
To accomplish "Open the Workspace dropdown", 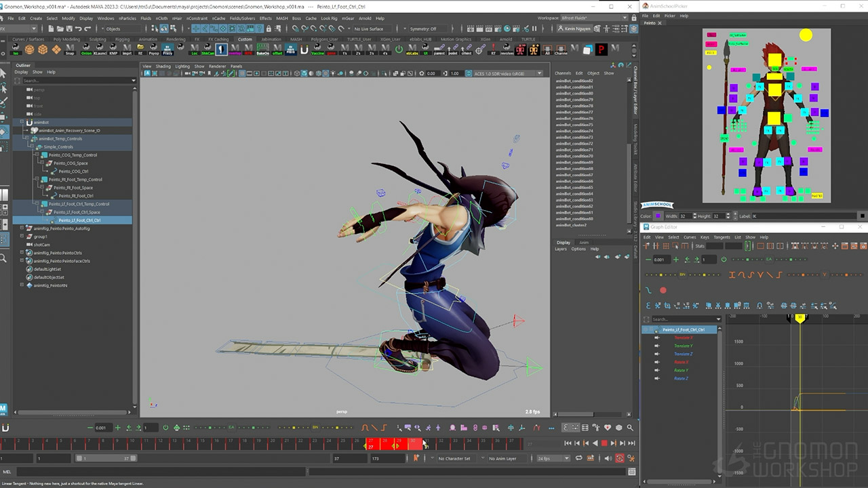I will coord(595,18).
